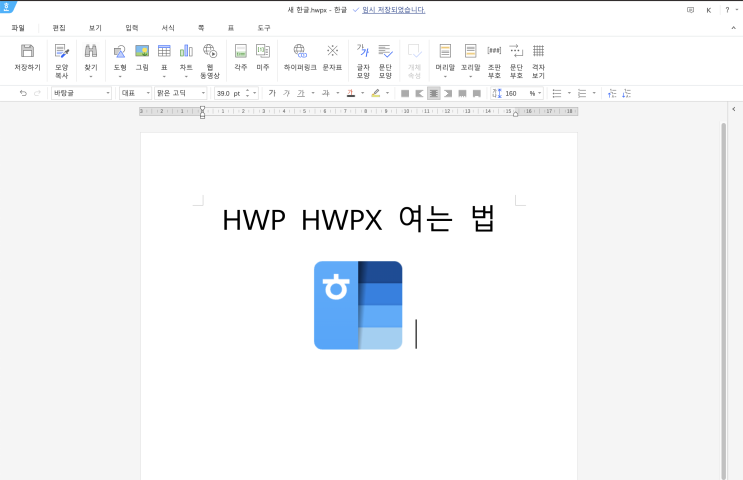Decrease paragraph line spacing icon
The image size is (743, 480).
click(612, 93)
